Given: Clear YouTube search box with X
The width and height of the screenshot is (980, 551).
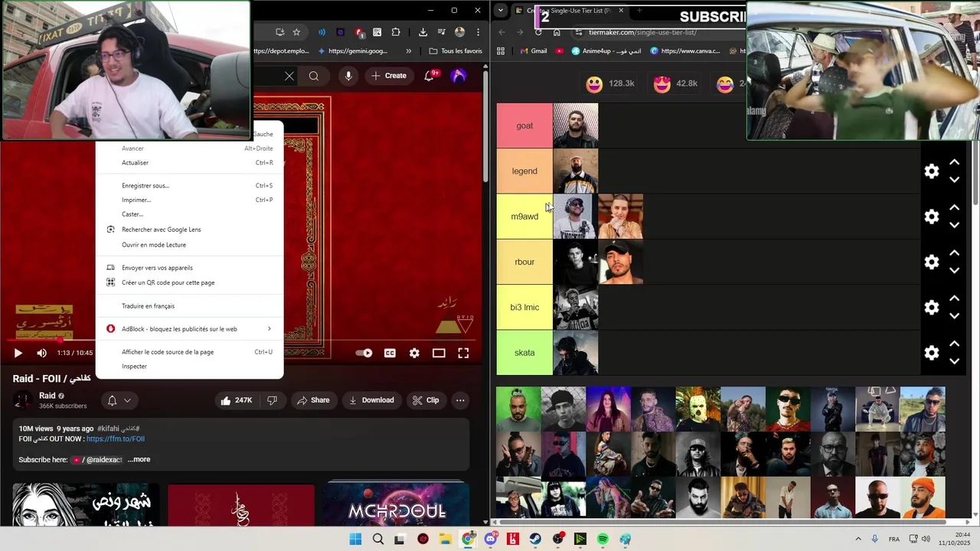Looking at the screenshot, I should point(289,76).
